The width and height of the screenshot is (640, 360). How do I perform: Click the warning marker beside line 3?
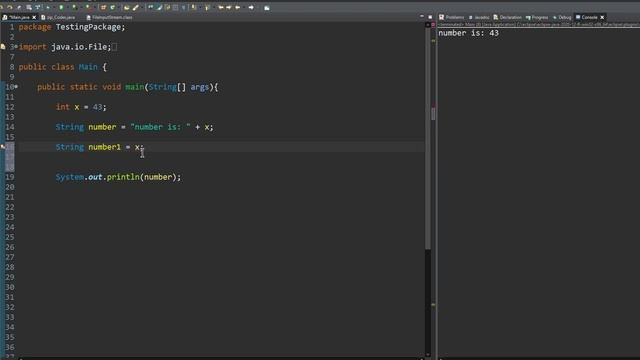pyautogui.click(x=3, y=47)
